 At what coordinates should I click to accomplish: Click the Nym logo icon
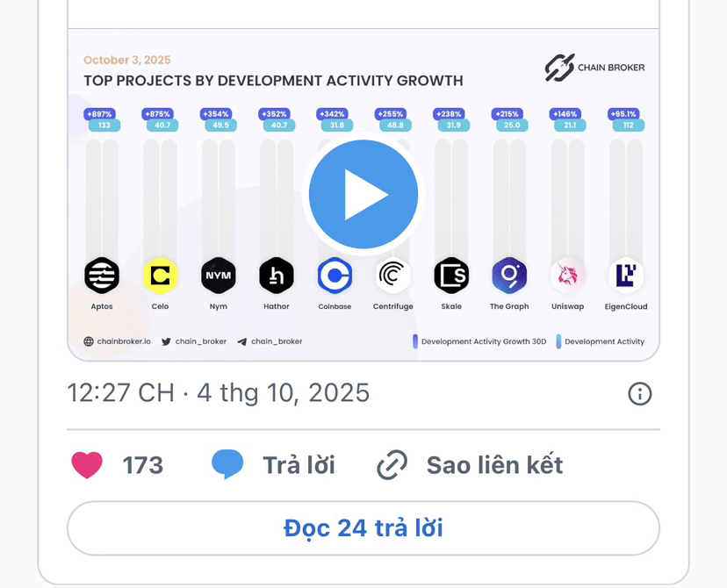[219, 276]
